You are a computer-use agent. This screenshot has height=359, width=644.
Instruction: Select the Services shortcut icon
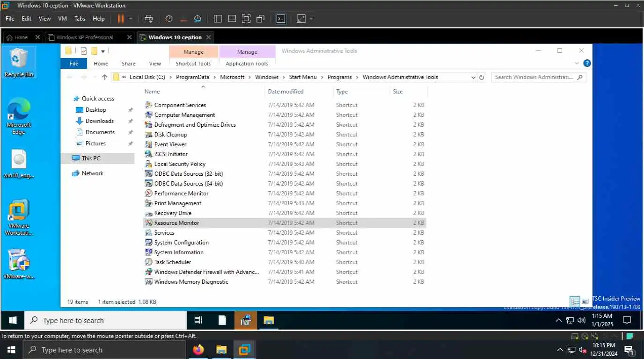tap(148, 233)
